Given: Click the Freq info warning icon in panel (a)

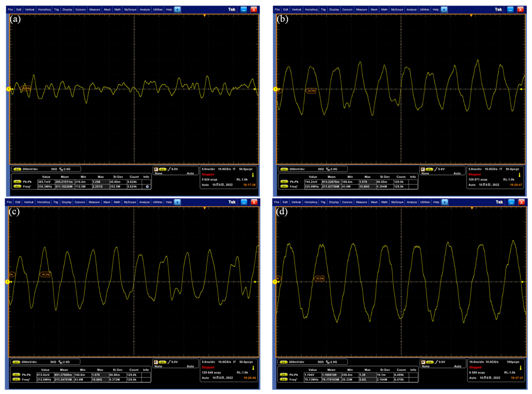Looking at the screenshot, I should pos(147,187).
